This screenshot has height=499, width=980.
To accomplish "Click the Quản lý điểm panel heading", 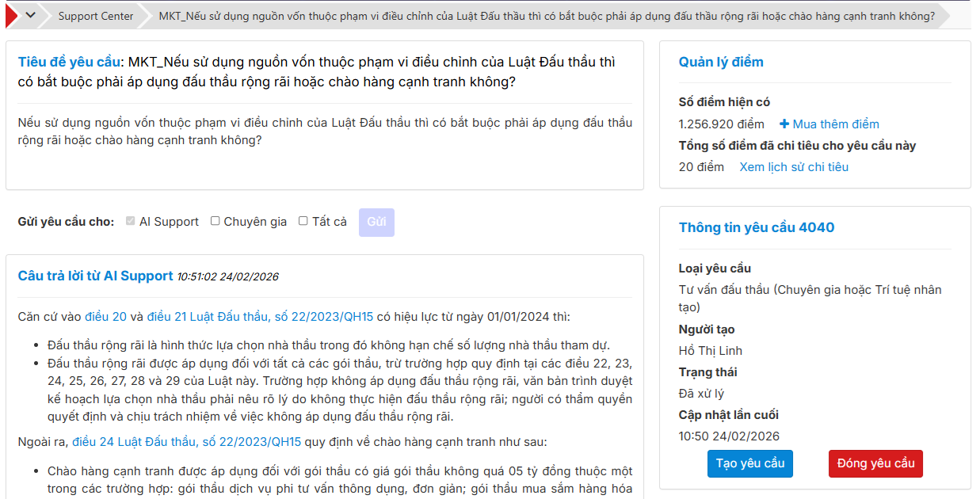I will (x=720, y=62).
